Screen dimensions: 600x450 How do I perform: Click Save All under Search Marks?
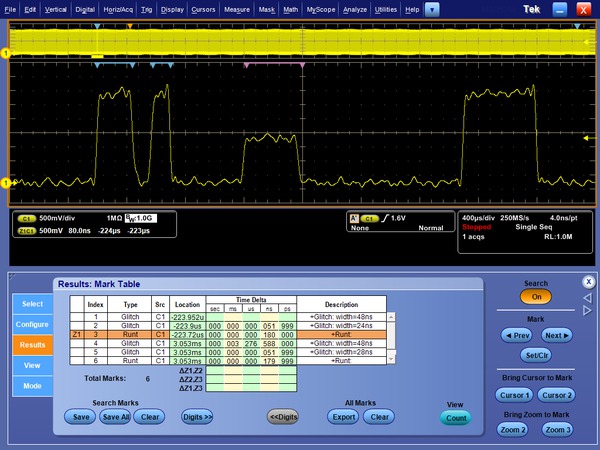tap(117, 417)
